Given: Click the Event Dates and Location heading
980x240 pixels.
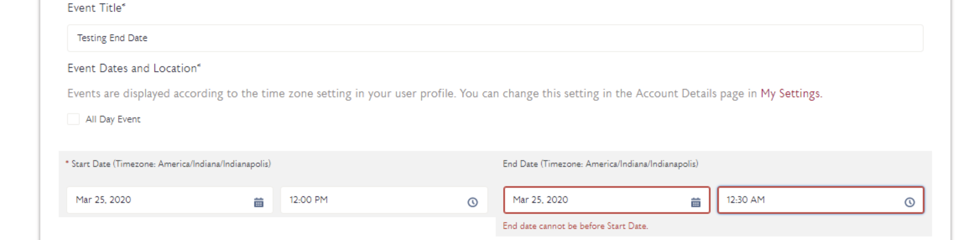Looking at the screenshot, I should click(132, 68).
